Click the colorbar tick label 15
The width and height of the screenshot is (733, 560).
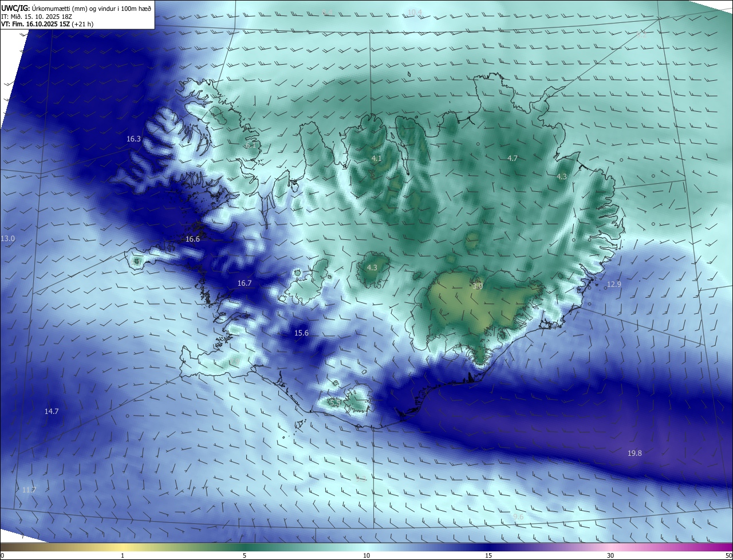point(488,555)
